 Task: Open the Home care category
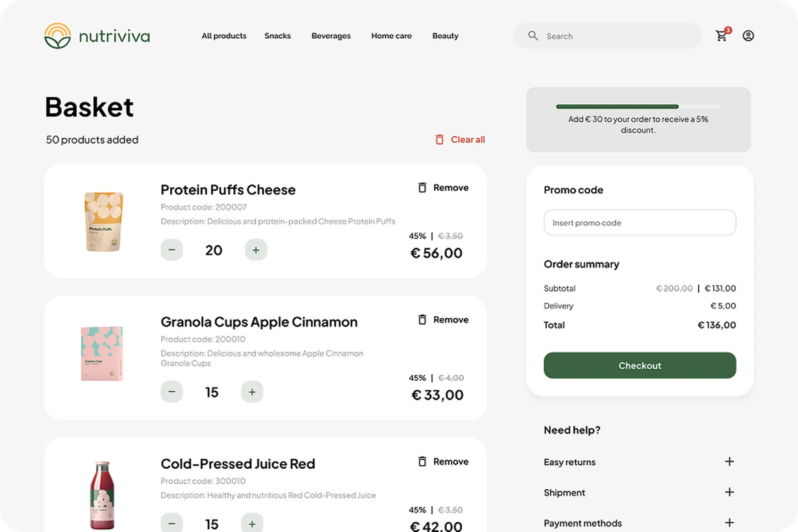(391, 36)
